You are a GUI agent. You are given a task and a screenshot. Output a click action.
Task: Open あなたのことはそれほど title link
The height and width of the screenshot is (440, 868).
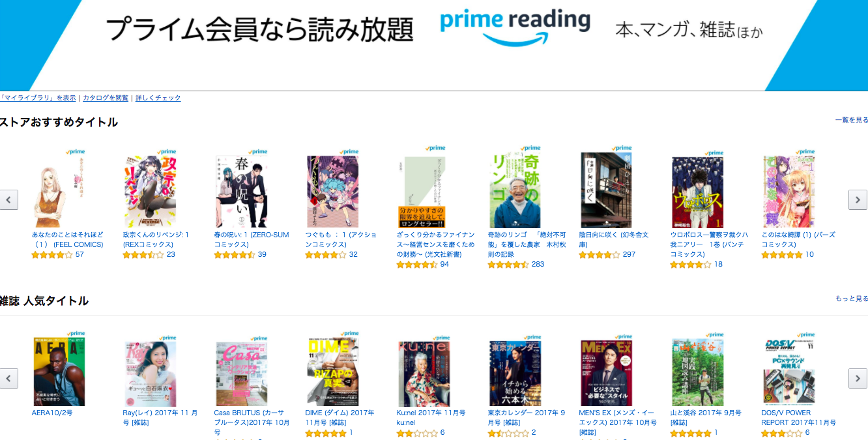(68, 240)
